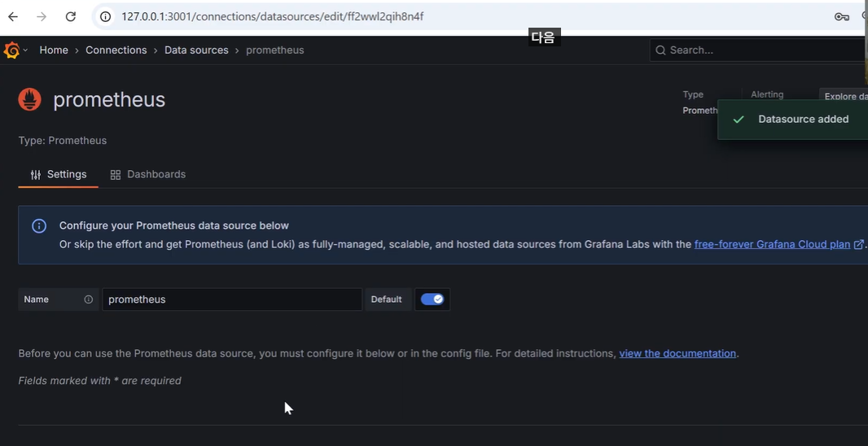Click the site information icon in address bar

(x=105, y=16)
